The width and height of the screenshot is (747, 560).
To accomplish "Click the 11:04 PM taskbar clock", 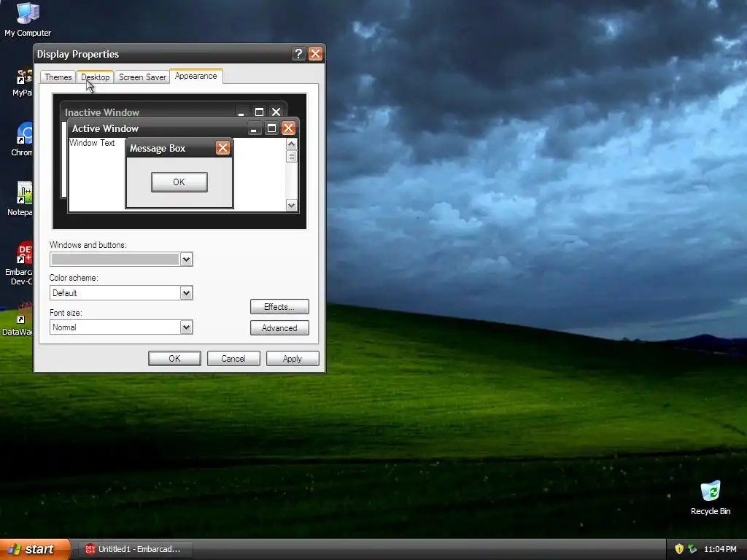I will 720,549.
